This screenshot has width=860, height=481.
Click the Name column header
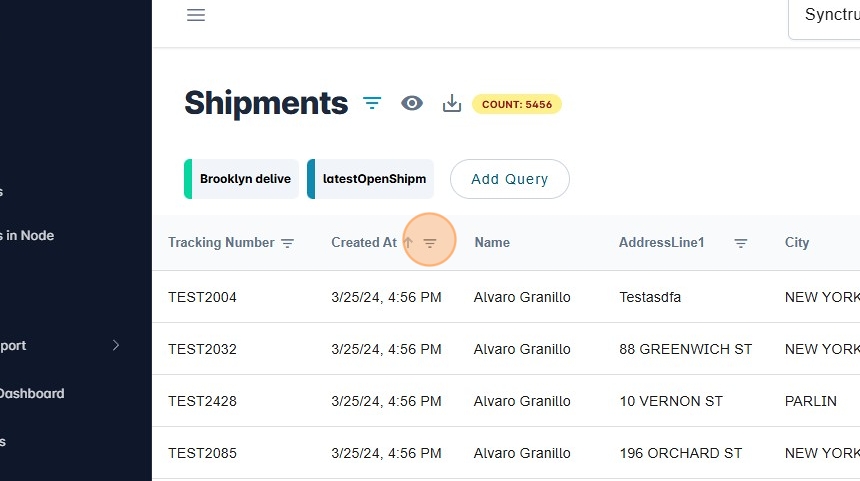click(x=492, y=242)
